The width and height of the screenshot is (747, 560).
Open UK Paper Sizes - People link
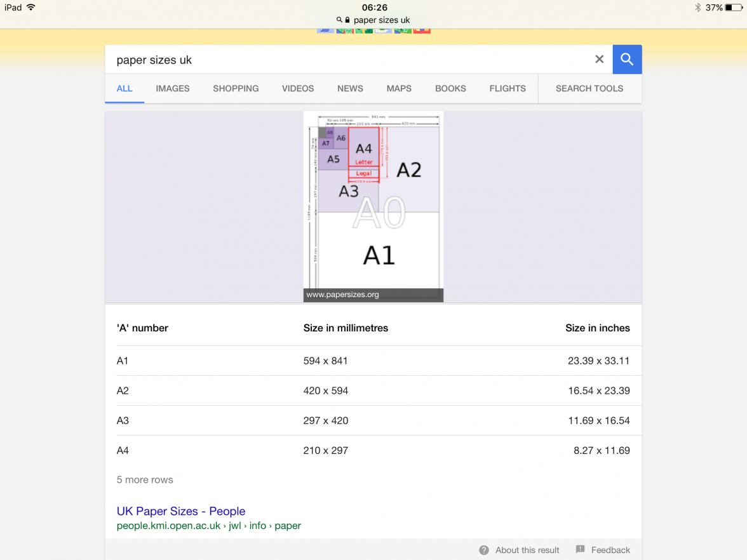coord(181,511)
